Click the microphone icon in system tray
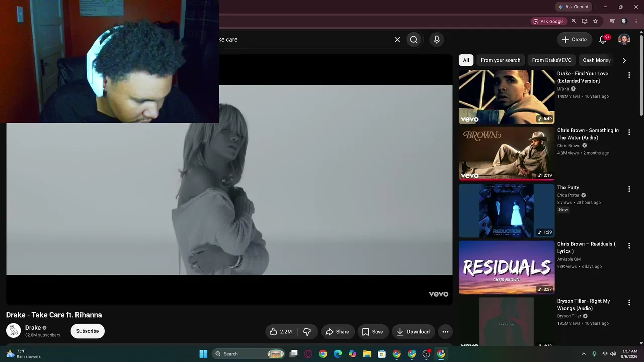This screenshot has height=362, width=644. pyautogui.click(x=594, y=354)
